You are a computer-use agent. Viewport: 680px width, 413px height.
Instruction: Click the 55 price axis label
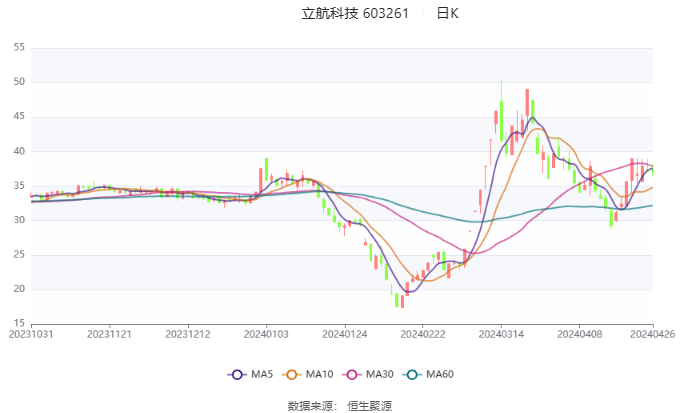(19, 47)
